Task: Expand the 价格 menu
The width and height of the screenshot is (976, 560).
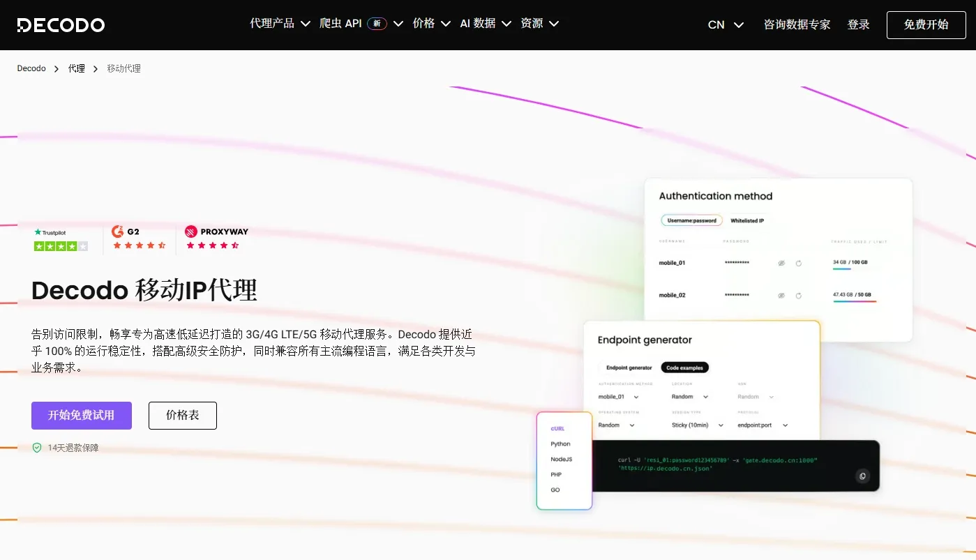Action: 431,24
